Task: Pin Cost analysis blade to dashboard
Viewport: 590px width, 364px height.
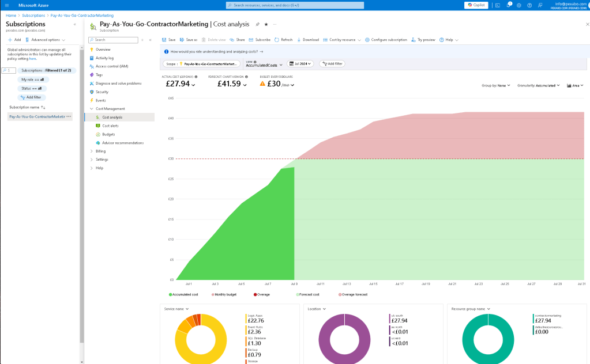Action: tap(257, 24)
